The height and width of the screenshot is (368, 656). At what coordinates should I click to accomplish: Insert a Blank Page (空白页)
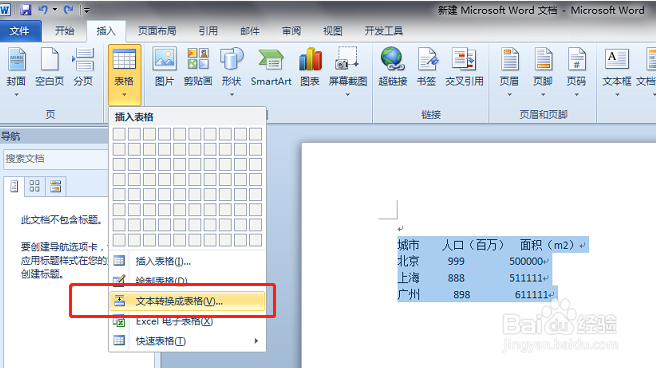point(49,67)
